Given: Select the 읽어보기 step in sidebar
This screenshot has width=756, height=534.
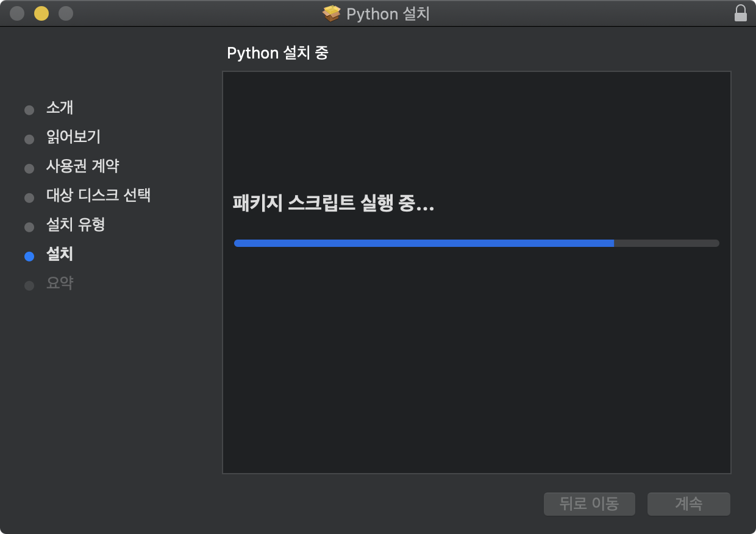Looking at the screenshot, I should (73, 137).
